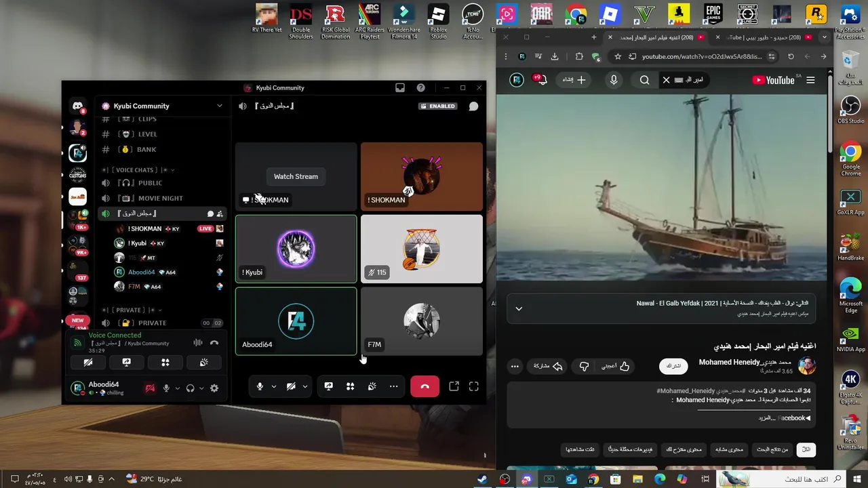
Task: Disconnect with the red hang-up button
Action: click(425, 386)
